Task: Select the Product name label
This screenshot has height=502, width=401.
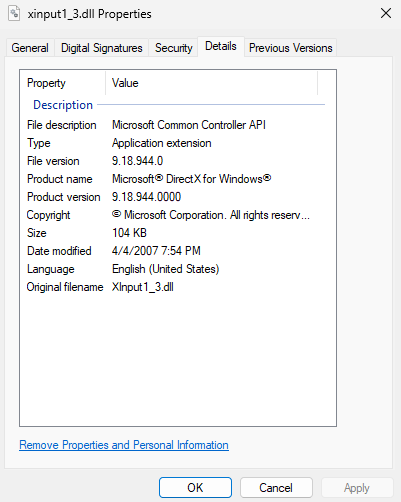Action: 59,179
